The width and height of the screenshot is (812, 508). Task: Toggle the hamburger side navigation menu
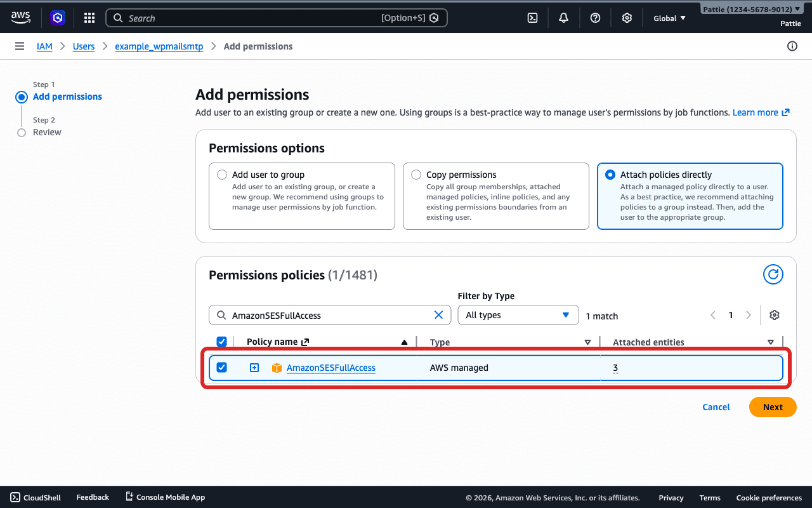pos(20,46)
